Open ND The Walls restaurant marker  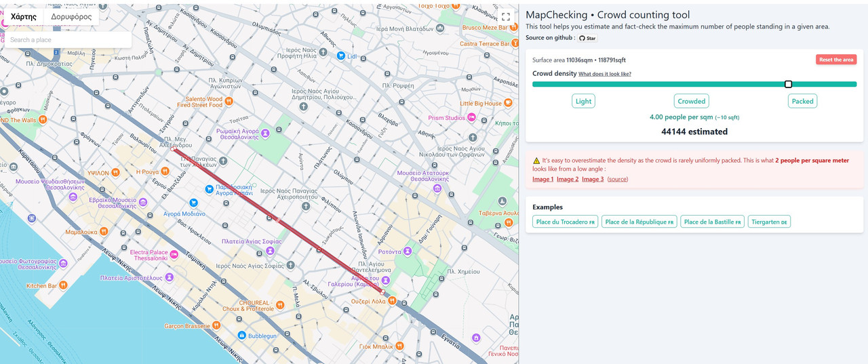[42, 120]
